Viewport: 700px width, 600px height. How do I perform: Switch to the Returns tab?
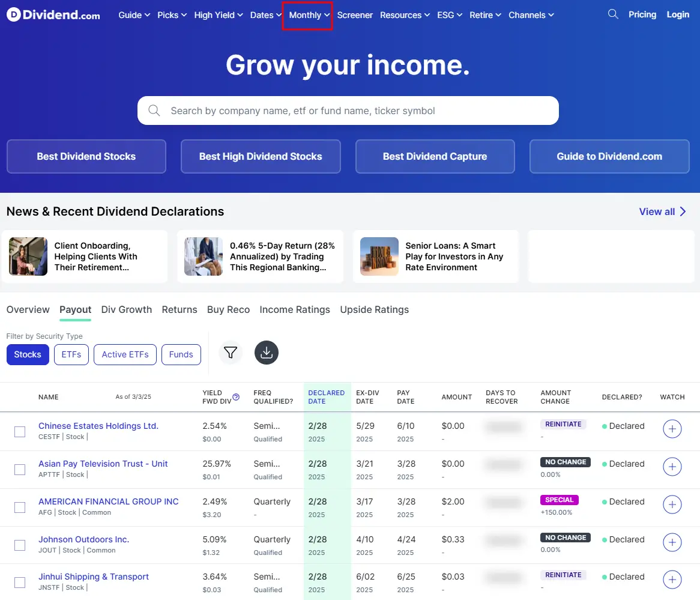(180, 309)
